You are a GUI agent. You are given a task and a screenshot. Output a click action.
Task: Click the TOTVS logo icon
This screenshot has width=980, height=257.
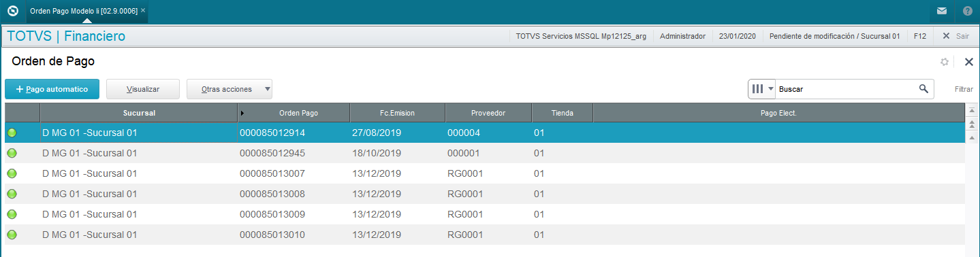[x=12, y=11]
